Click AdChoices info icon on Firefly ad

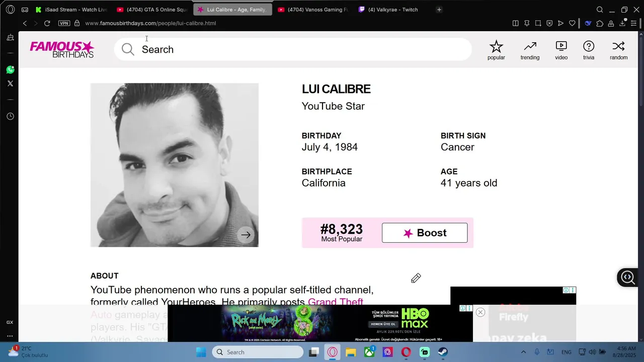pyautogui.click(x=566, y=290)
